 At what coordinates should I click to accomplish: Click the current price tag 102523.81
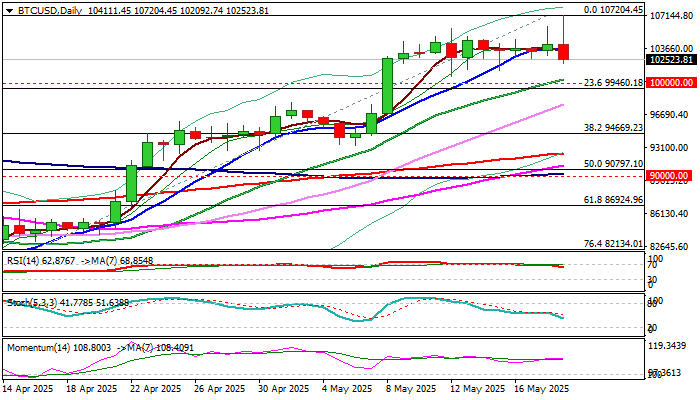pos(672,60)
